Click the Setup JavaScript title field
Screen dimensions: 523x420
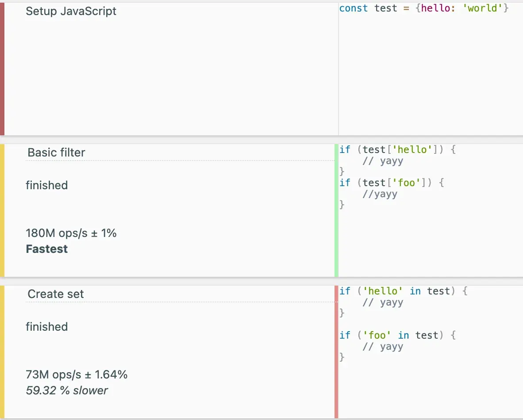[x=71, y=11]
